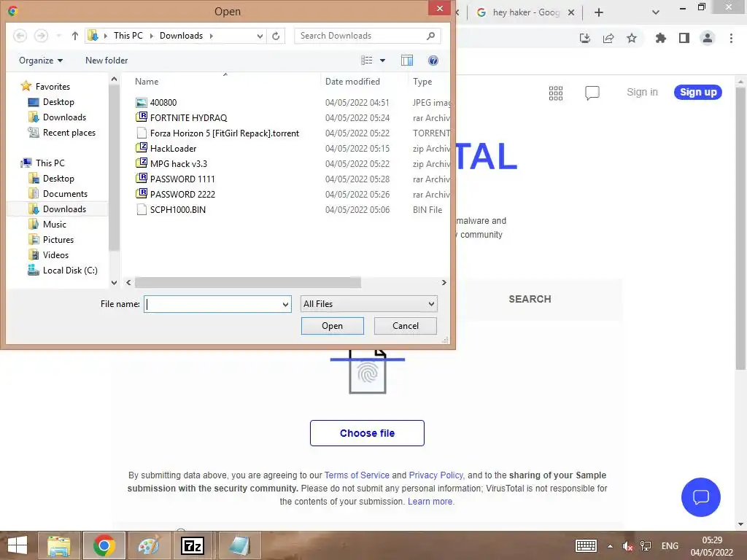This screenshot has width=747, height=560.
Task: Open VirusTotal notifications speech bubble icon
Action: pos(592,93)
